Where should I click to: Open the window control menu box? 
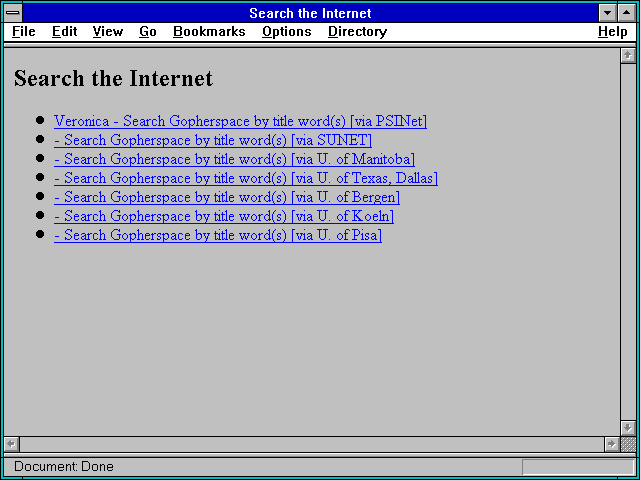pos(13,13)
